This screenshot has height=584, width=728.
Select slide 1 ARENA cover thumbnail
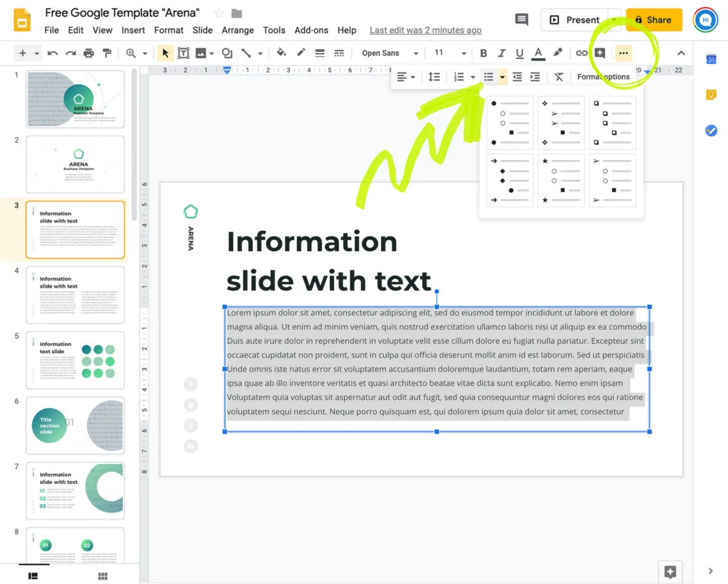(75, 99)
